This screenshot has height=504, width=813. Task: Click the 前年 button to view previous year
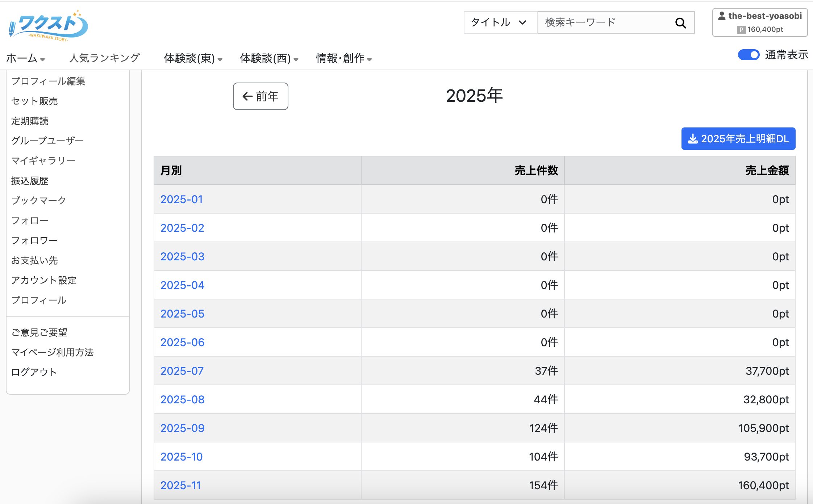[260, 96]
